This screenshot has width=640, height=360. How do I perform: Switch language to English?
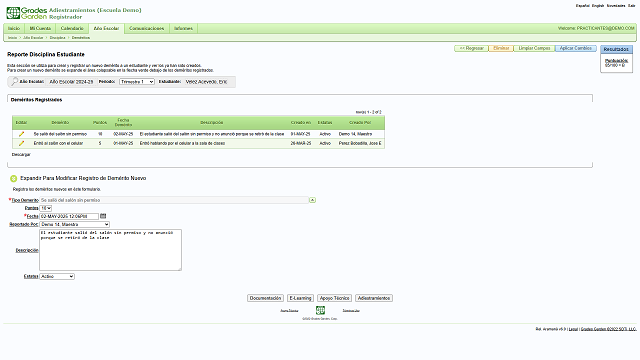pos(598,6)
